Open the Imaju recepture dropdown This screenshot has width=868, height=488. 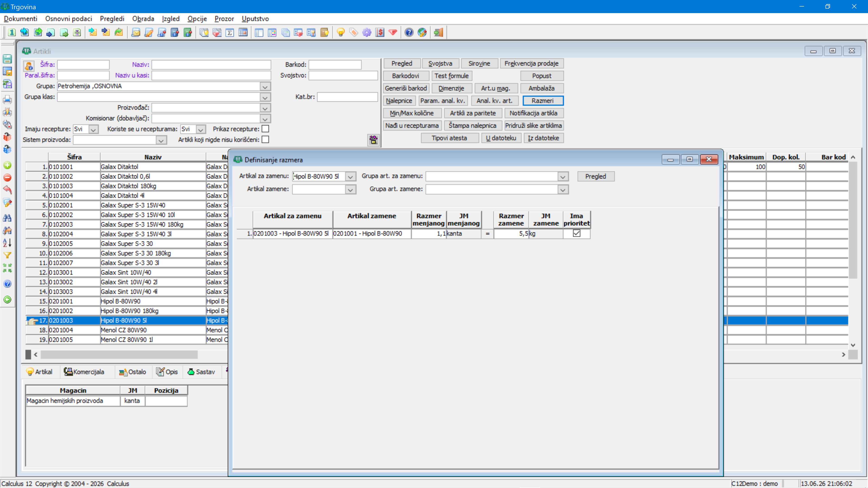point(93,129)
